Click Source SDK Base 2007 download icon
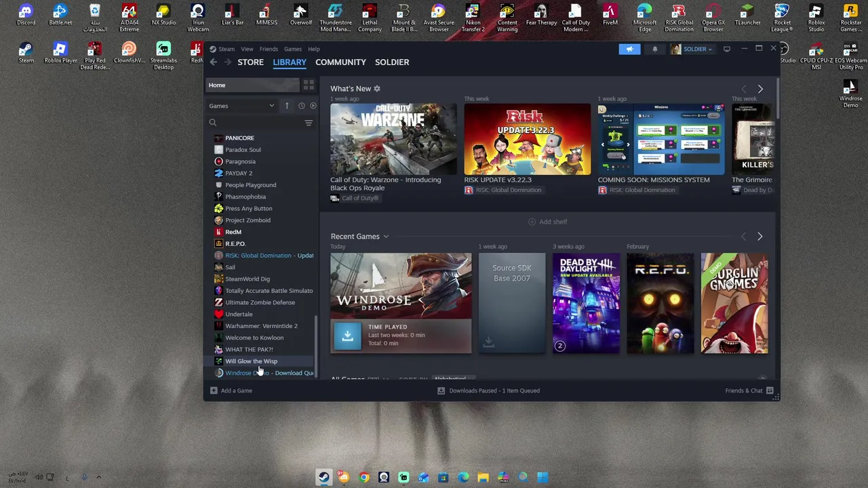The image size is (868, 488). (x=488, y=344)
